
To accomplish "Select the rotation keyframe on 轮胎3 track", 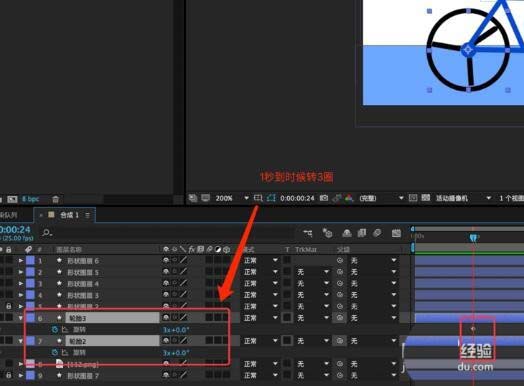I will pos(473,329).
